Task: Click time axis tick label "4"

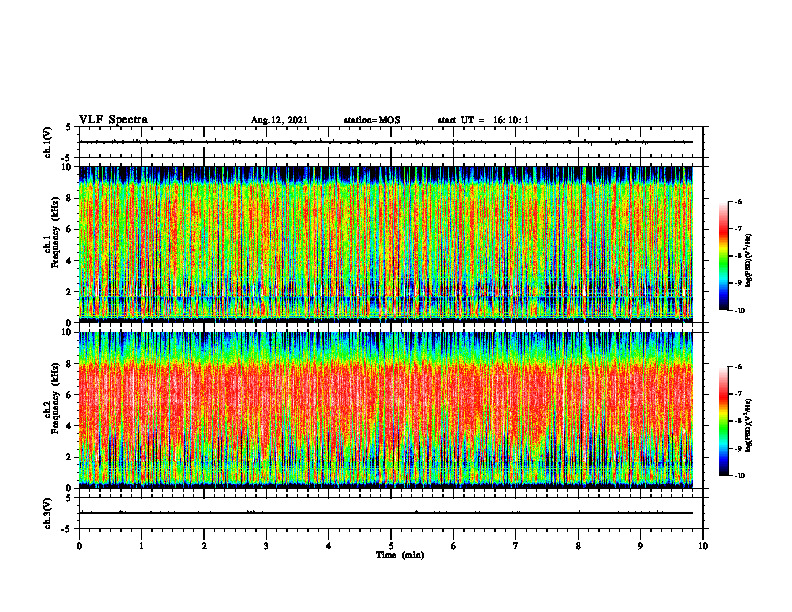Action: coord(329,546)
